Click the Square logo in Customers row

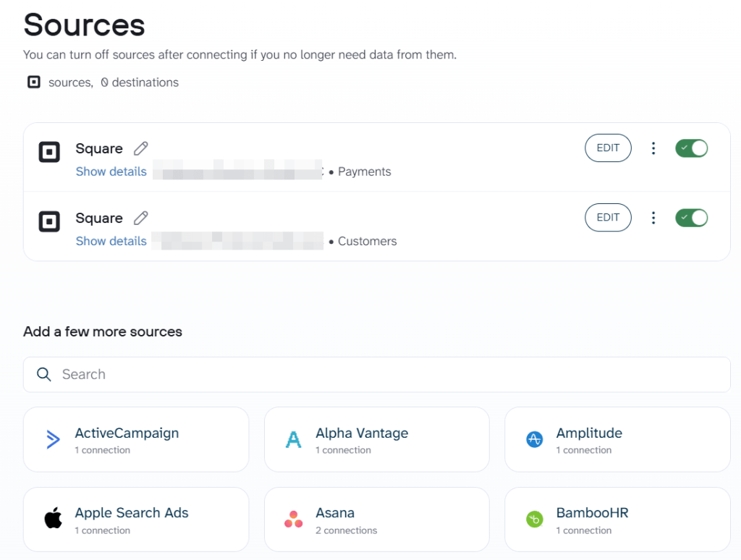click(49, 221)
